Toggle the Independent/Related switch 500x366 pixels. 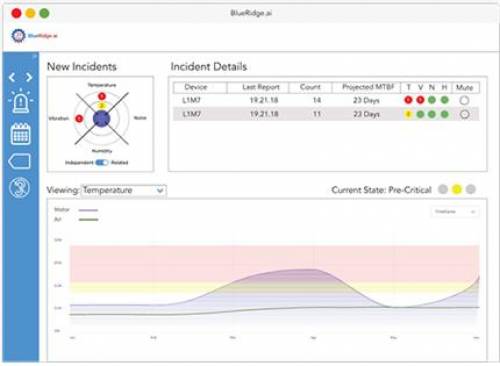click(x=102, y=162)
